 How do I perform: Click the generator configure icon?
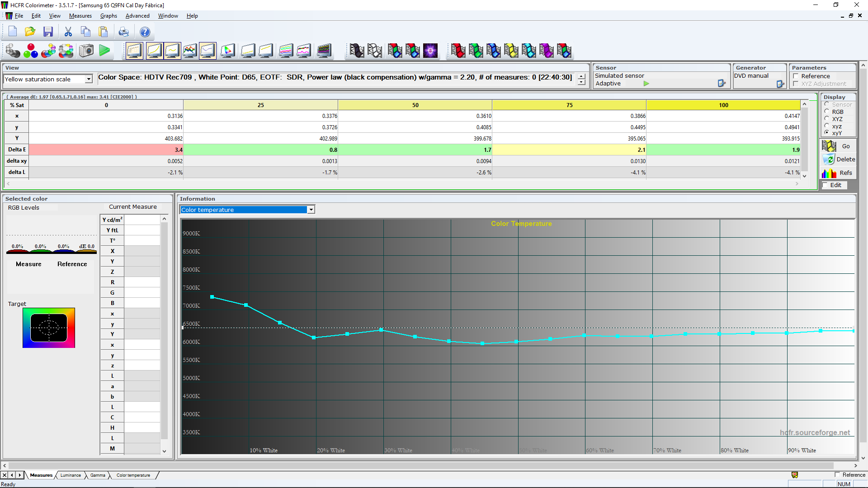[x=780, y=84]
